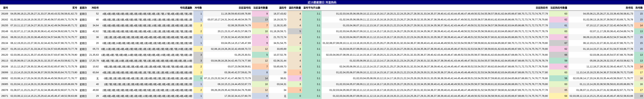Select the 号码遗漏数 column header
Screen dimensions: 644x99
186,8
